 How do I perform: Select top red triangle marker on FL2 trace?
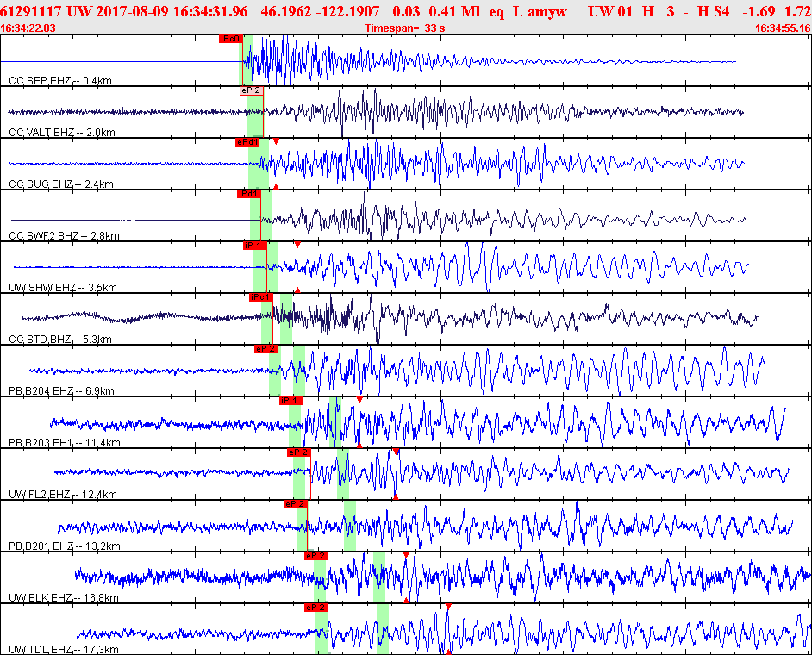396,451
